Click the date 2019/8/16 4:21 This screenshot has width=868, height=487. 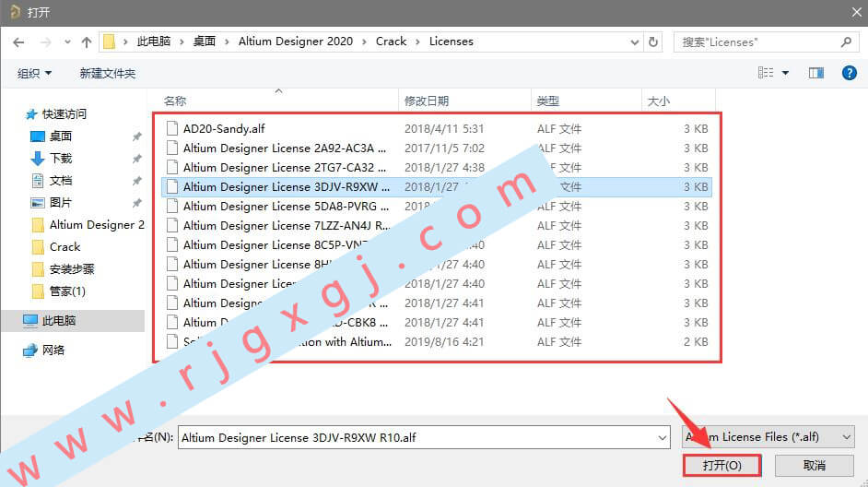tap(444, 342)
